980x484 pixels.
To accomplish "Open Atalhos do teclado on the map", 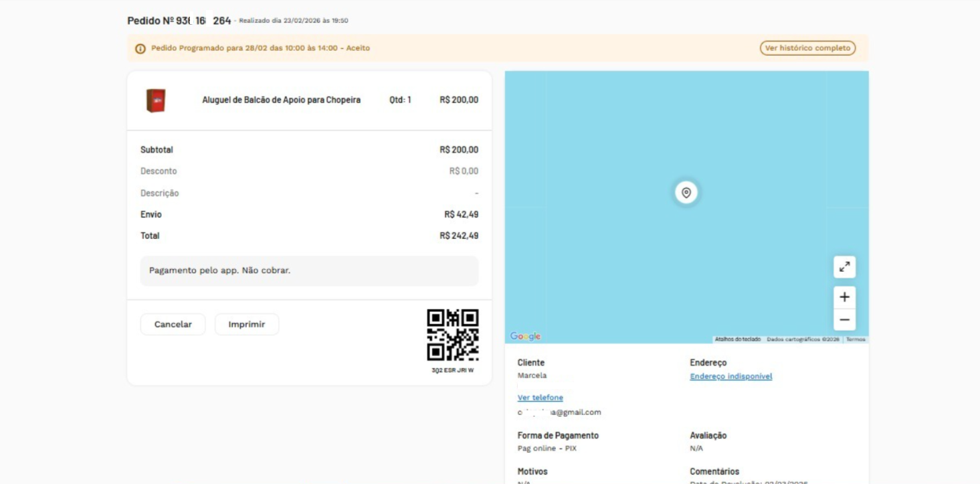I will (x=738, y=339).
